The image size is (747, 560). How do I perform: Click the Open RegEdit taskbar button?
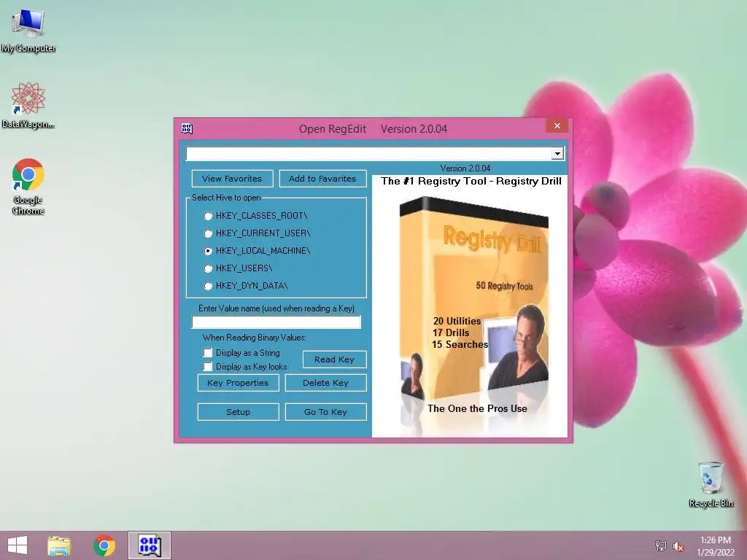(149, 545)
